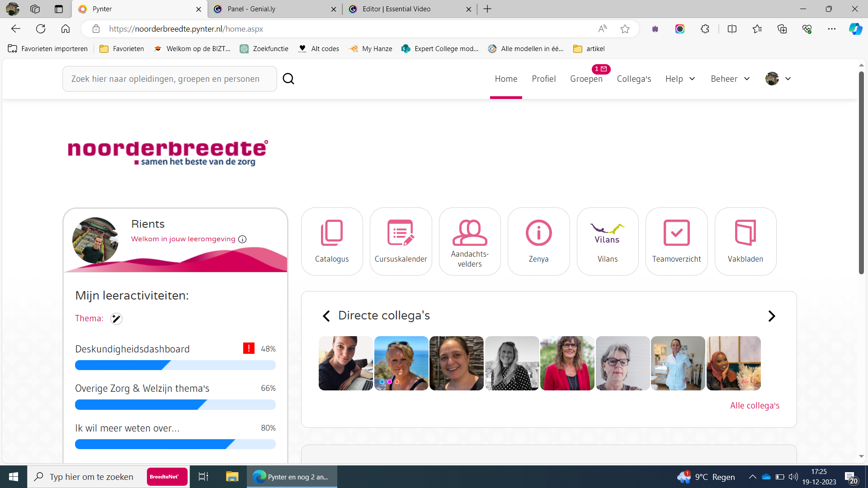The height and width of the screenshot is (488, 868).
Task: Expand the Beheer dropdown menu
Action: click(x=730, y=79)
